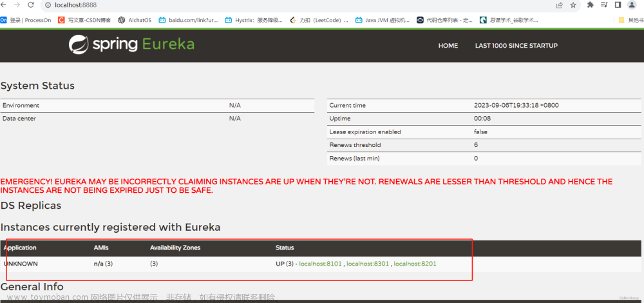Image resolution: width=644 pixels, height=303 pixels.
Task: Click the Renews (last min) row label
Action: 354,159
